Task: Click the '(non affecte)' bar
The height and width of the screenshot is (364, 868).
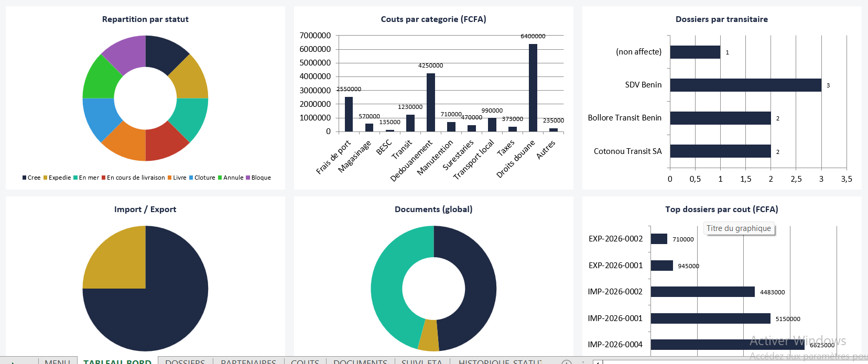Action: click(696, 52)
